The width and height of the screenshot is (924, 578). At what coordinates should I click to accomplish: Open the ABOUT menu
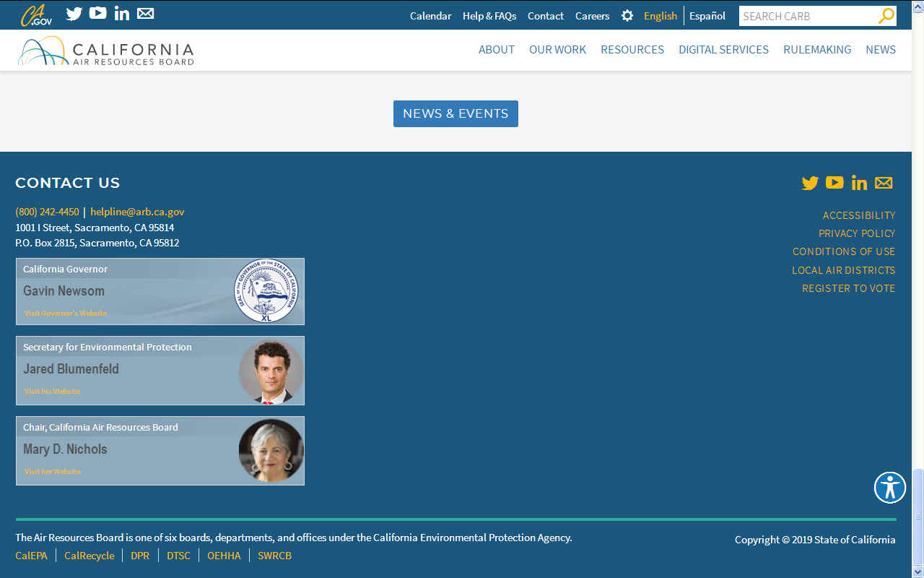tap(497, 50)
